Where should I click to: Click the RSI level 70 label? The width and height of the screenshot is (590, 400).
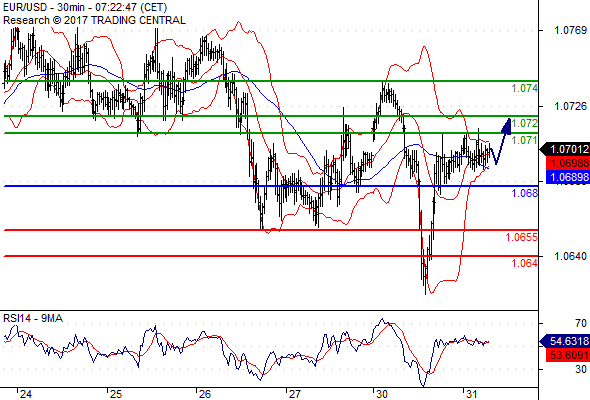coord(581,323)
